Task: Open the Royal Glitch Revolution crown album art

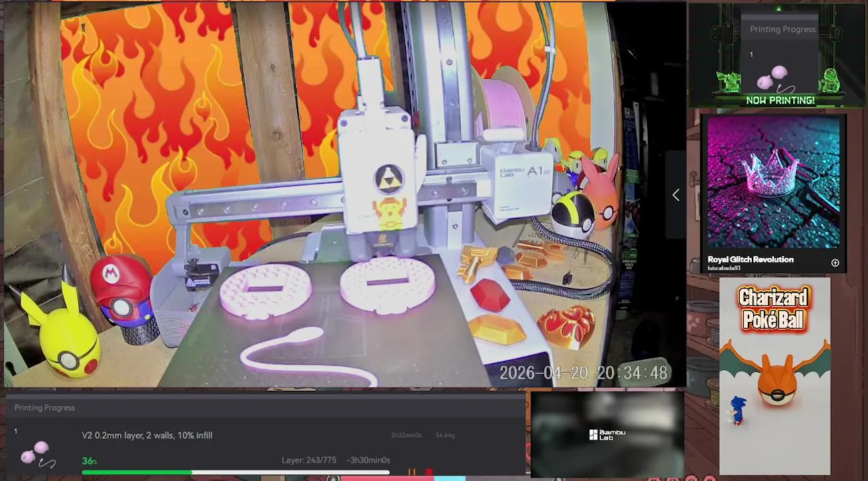Action: point(773,182)
